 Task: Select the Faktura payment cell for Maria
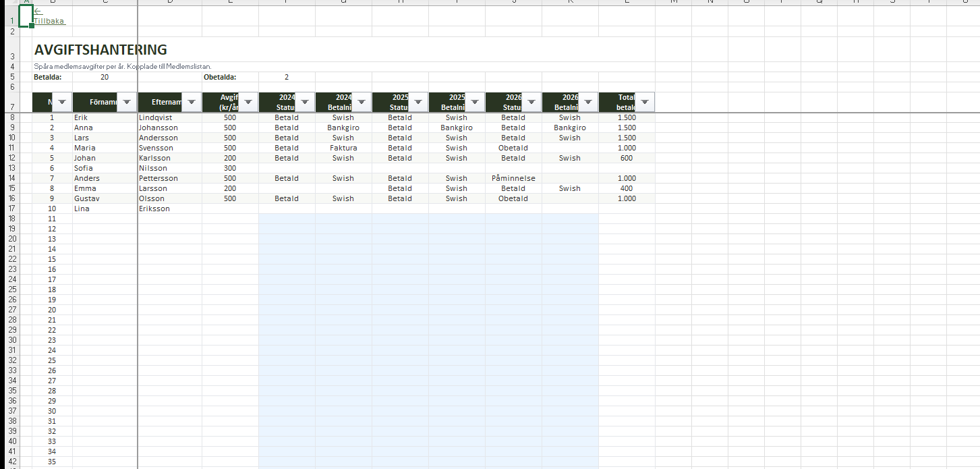tap(343, 148)
